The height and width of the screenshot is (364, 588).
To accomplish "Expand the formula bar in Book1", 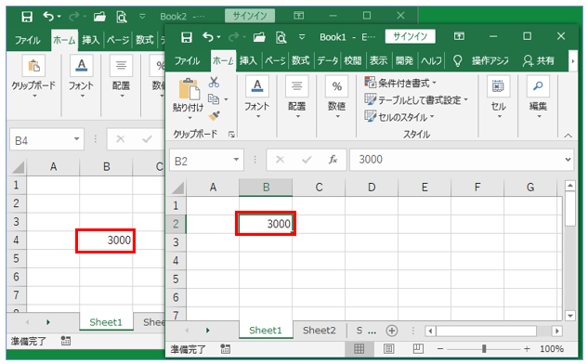I will [x=568, y=160].
